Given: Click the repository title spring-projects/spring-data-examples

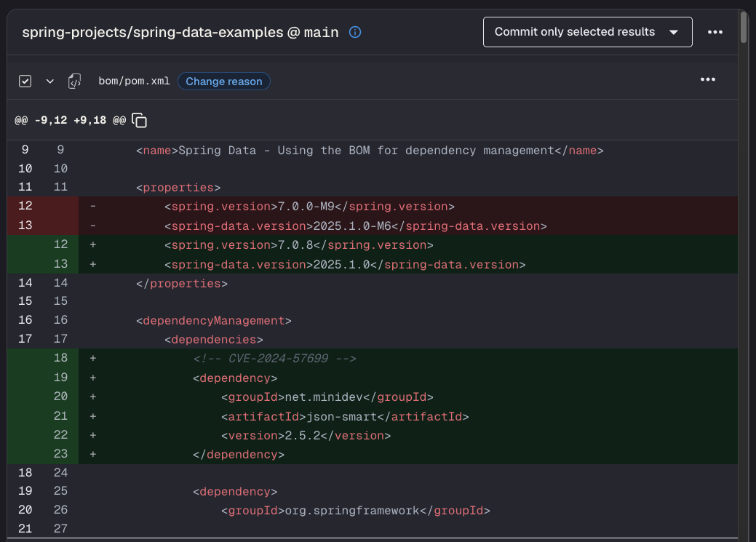Looking at the screenshot, I should [x=153, y=32].
